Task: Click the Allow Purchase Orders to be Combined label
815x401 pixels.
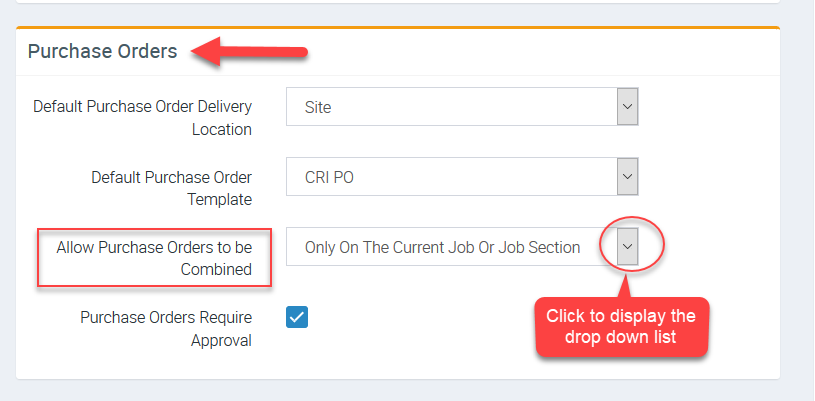Action: tap(154, 257)
